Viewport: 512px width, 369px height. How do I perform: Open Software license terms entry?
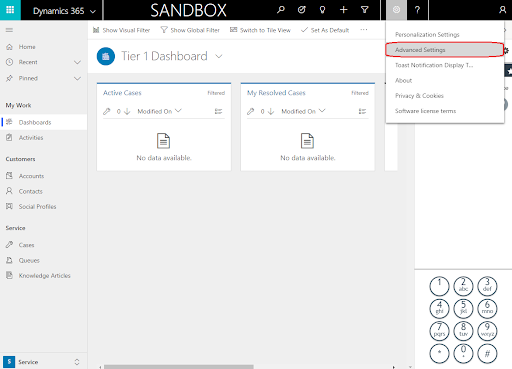(x=445, y=111)
